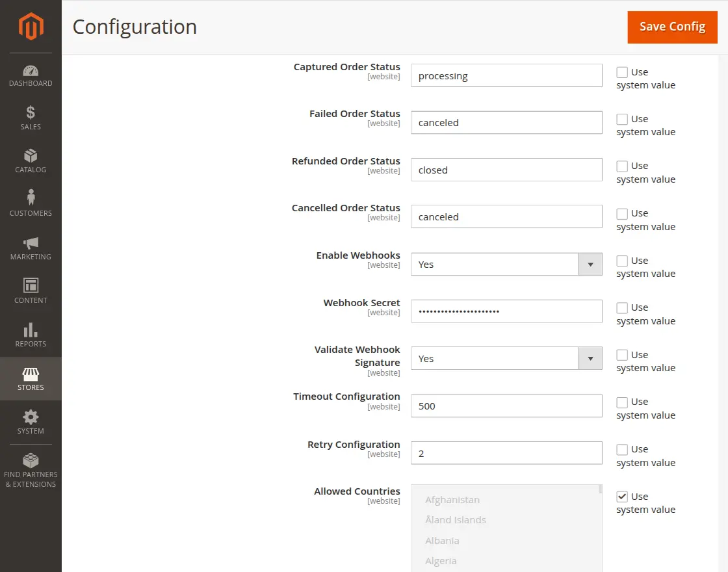Viewport: 728px width, 572px height.
Task: Select Algeria in Allowed Countries list
Action: (441, 562)
